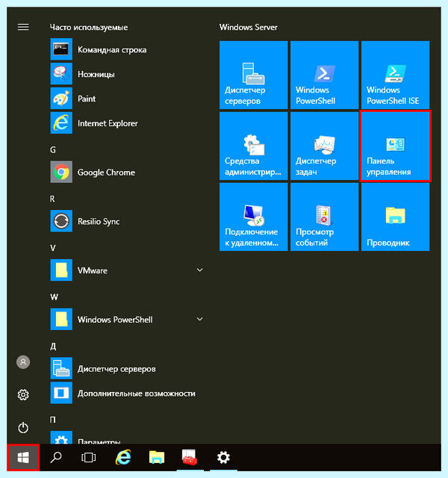Screen dimensions: 448x478
Task: Click the power button icon
Action: (x=23, y=428)
